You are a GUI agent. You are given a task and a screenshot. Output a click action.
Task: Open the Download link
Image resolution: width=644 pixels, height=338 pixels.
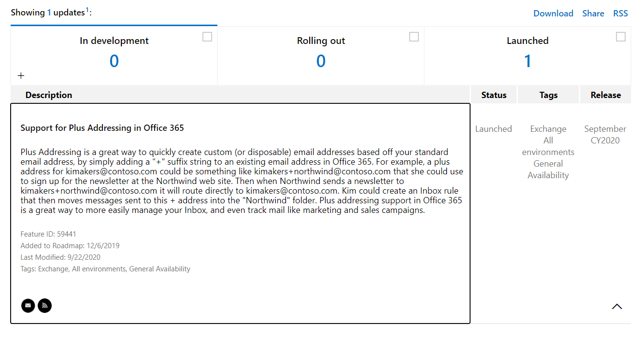tap(553, 13)
